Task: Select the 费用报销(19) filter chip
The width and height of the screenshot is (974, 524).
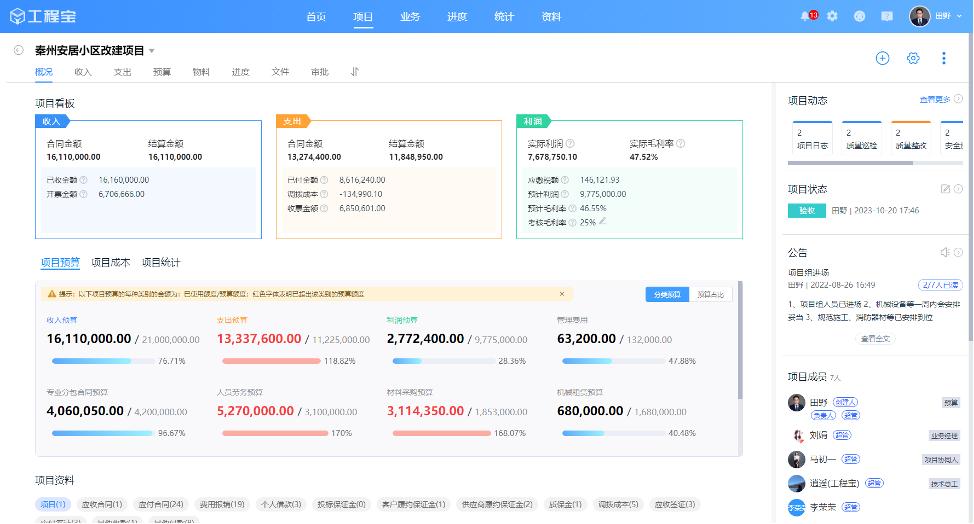Action: coord(222,505)
